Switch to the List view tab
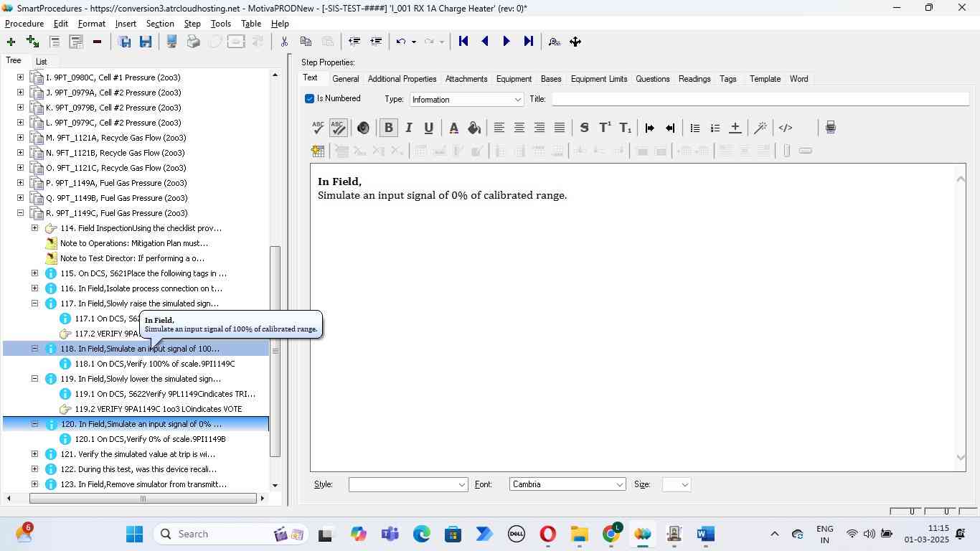The image size is (980, 551). 41,62
